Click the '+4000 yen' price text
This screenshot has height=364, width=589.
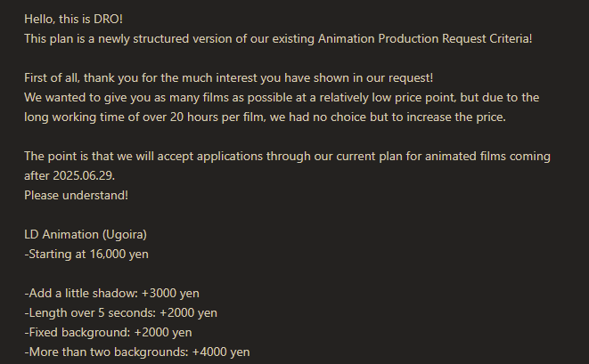coord(220,352)
